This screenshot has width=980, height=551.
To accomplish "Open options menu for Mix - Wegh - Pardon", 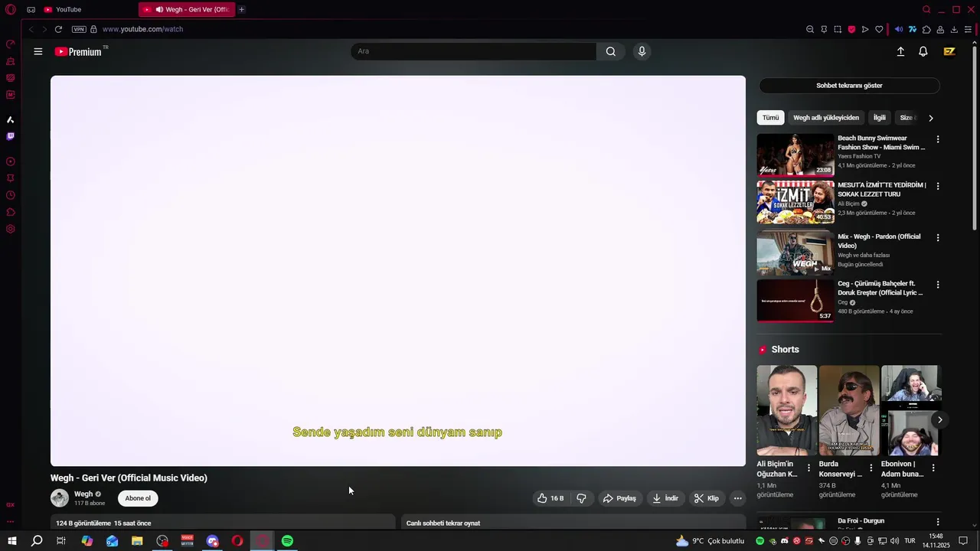I will [x=938, y=237].
